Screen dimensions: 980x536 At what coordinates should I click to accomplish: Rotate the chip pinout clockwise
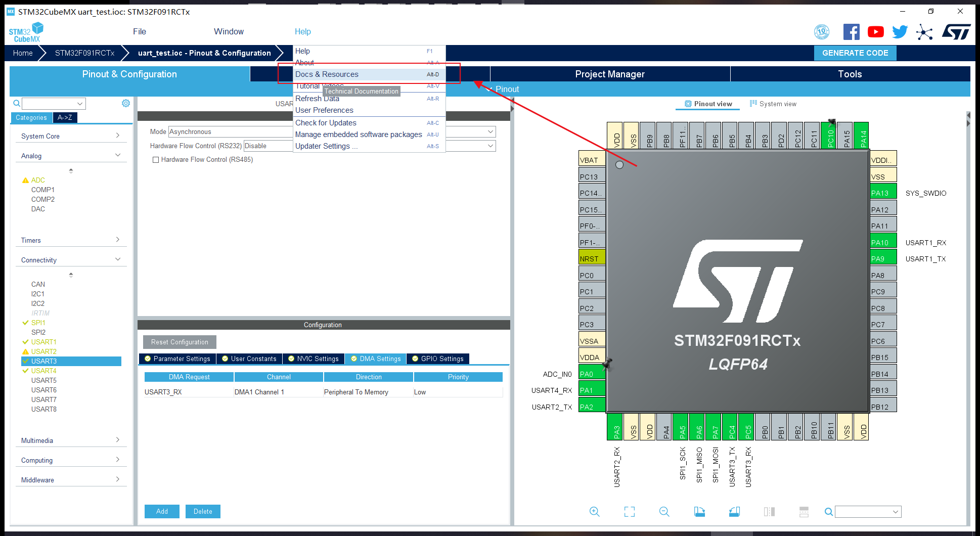click(x=699, y=512)
